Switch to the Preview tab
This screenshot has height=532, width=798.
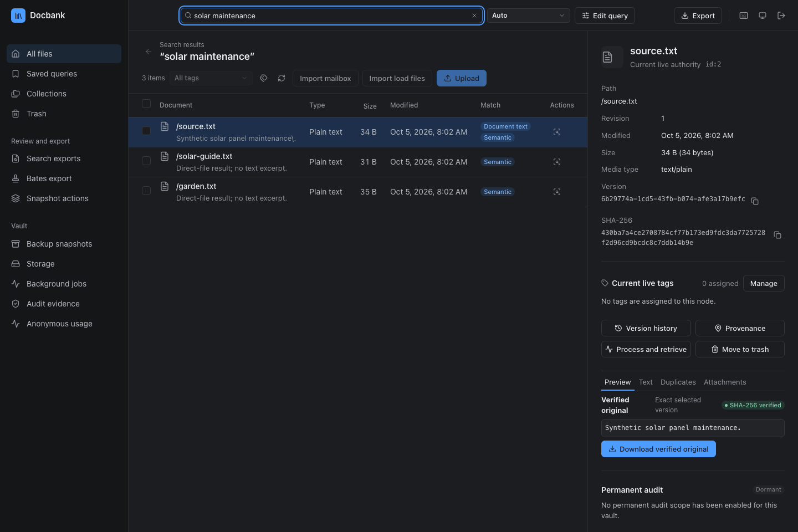pyautogui.click(x=617, y=382)
